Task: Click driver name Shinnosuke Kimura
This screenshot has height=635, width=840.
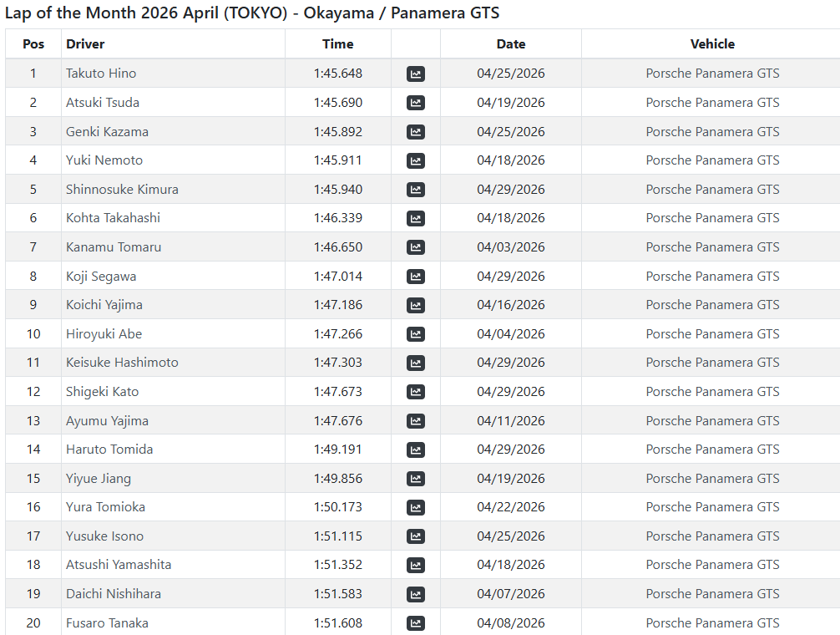Action: point(122,189)
